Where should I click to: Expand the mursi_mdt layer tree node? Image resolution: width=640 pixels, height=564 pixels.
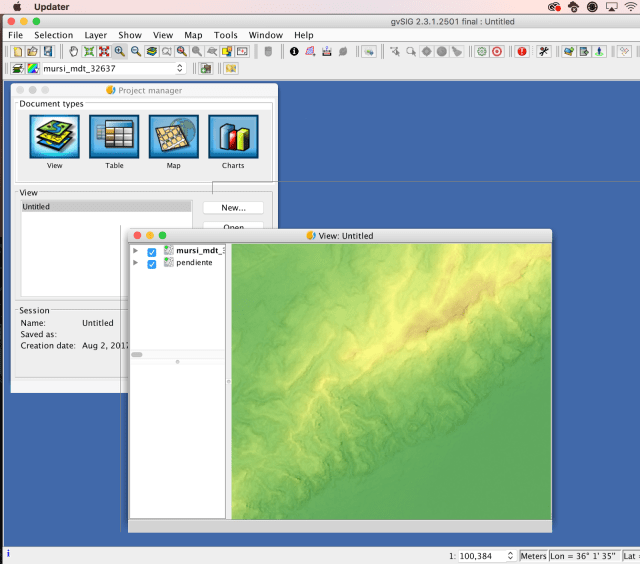point(136,251)
